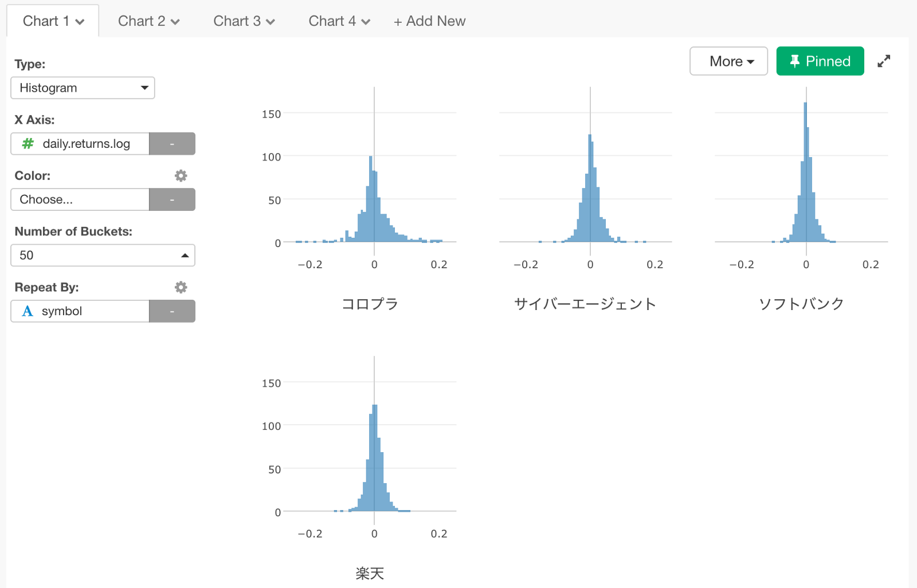This screenshot has width=917, height=588.
Task: Switch to the Chart 4 tab
Action: (338, 21)
